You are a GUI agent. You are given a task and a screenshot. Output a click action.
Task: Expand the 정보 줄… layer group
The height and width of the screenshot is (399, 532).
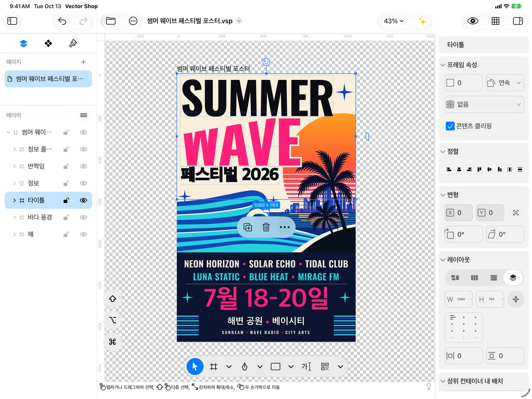14,149
